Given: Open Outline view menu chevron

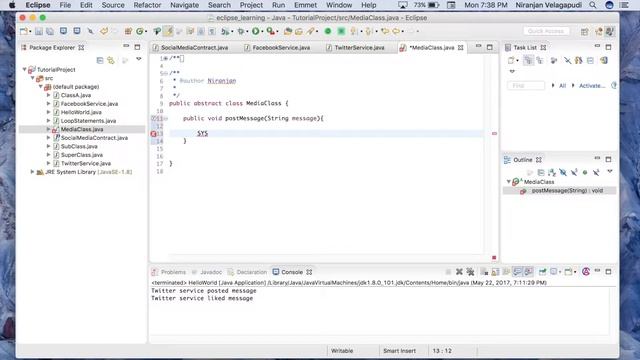Looking at the screenshot, I should click(x=610, y=172).
